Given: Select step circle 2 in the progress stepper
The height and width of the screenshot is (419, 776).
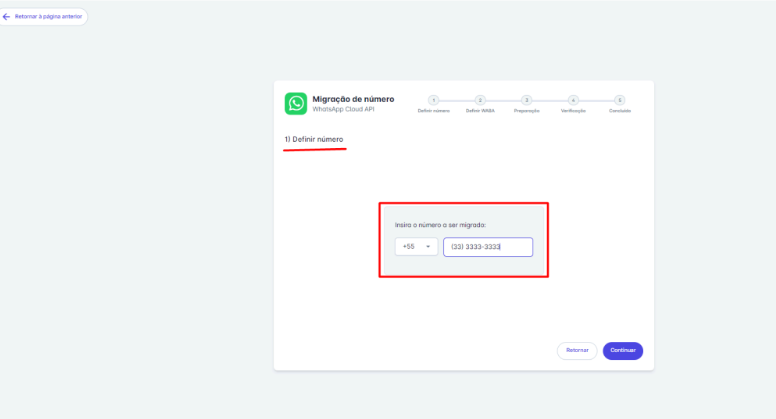Looking at the screenshot, I should (x=480, y=100).
